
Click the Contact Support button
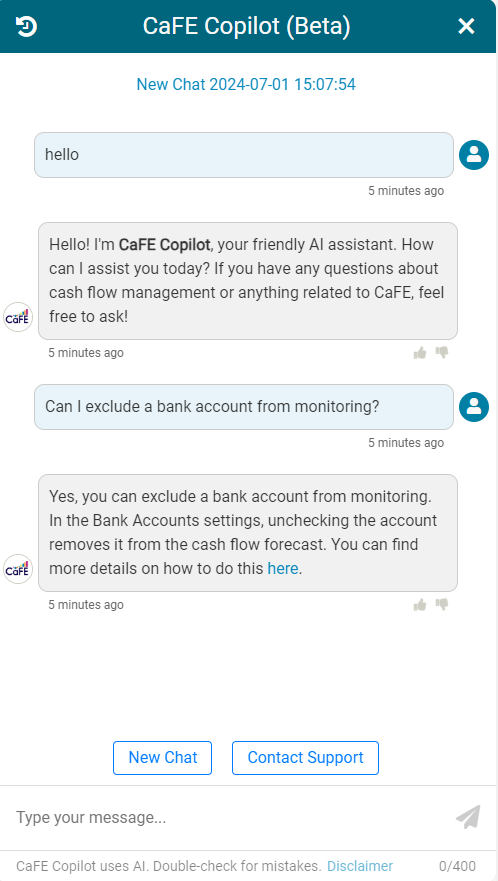click(x=305, y=757)
